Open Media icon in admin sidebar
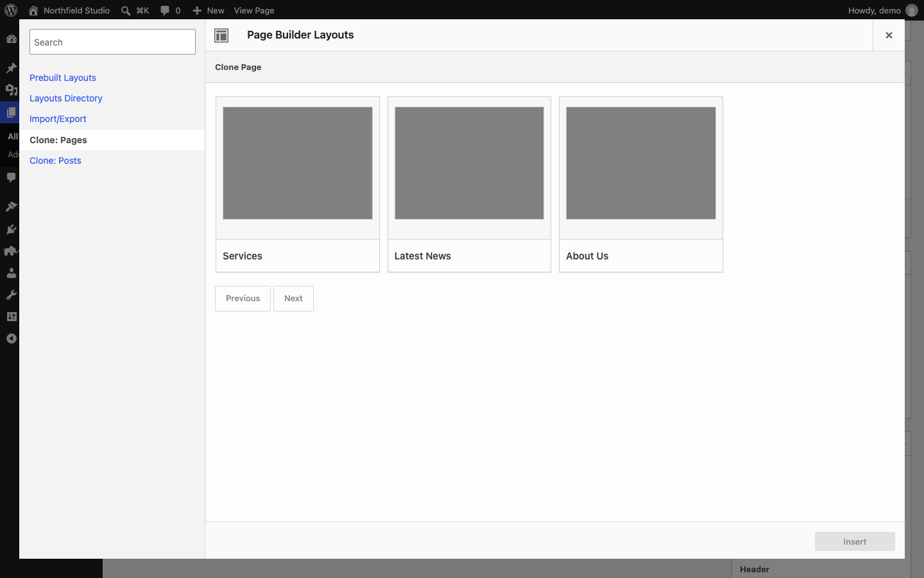The height and width of the screenshot is (578, 924). tap(11, 90)
